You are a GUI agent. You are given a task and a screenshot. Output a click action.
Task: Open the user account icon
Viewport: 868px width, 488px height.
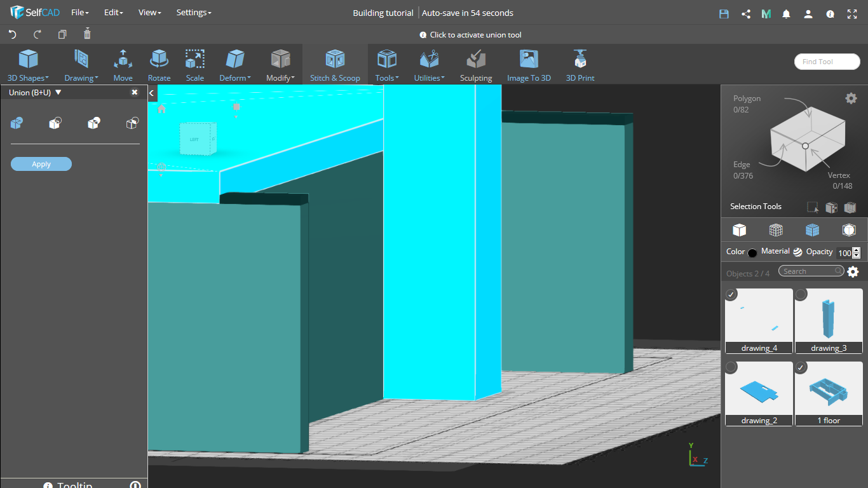coord(808,13)
